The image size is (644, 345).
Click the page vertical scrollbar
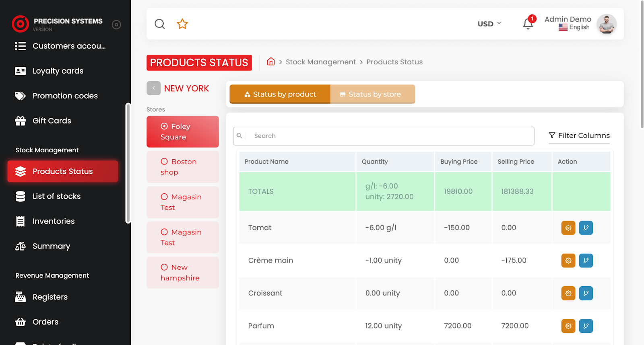coord(642,64)
